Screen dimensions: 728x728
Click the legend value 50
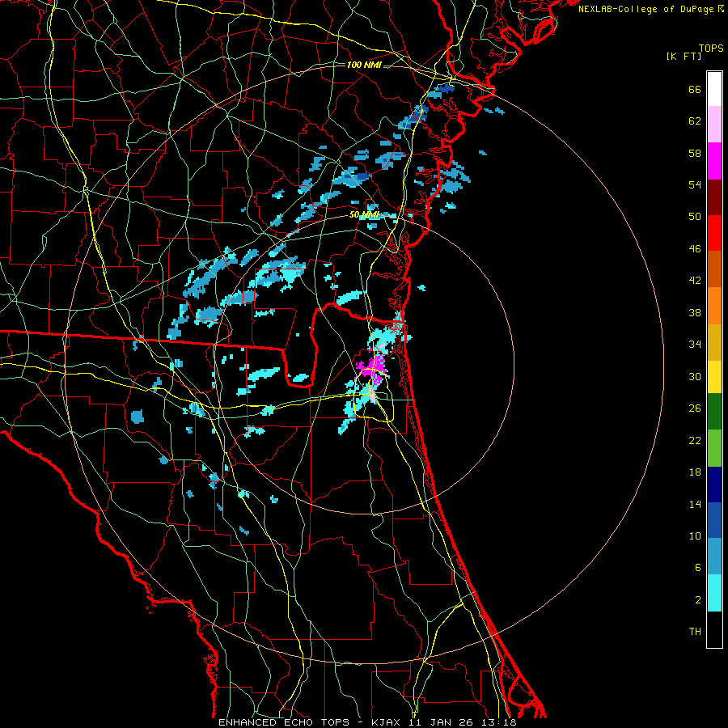pyautogui.click(x=695, y=216)
